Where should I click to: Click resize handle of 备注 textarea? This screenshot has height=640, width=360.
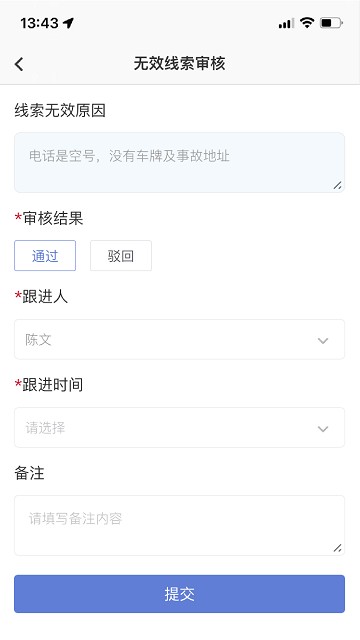pos(337,548)
